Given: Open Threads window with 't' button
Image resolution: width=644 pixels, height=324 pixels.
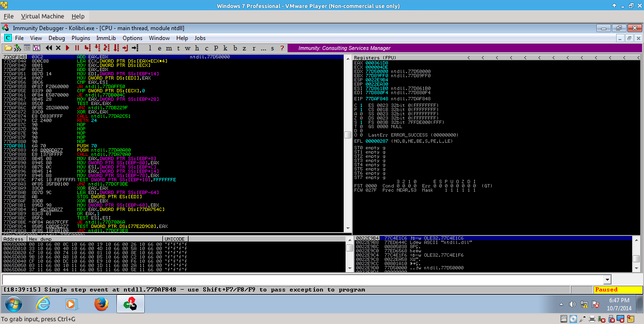Looking at the screenshot, I should point(178,48).
